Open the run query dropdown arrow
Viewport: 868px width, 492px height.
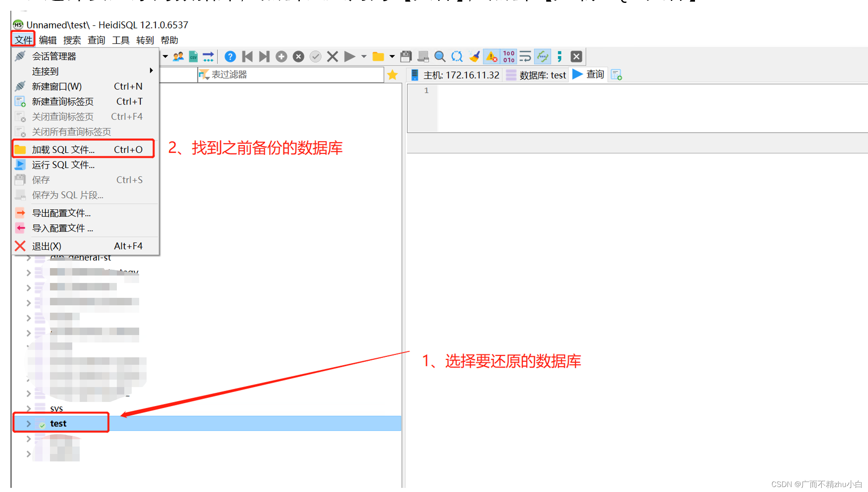(x=364, y=57)
